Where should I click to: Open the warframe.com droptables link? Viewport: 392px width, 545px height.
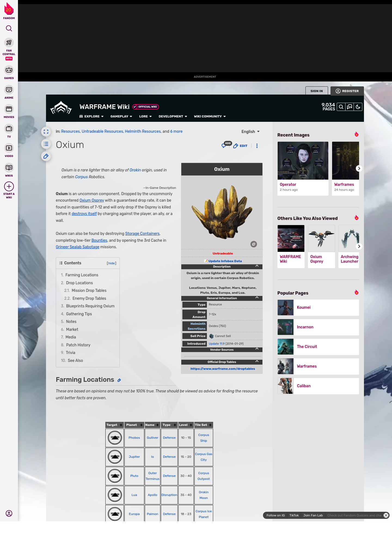pyautogui.click(x=223, y=369)
